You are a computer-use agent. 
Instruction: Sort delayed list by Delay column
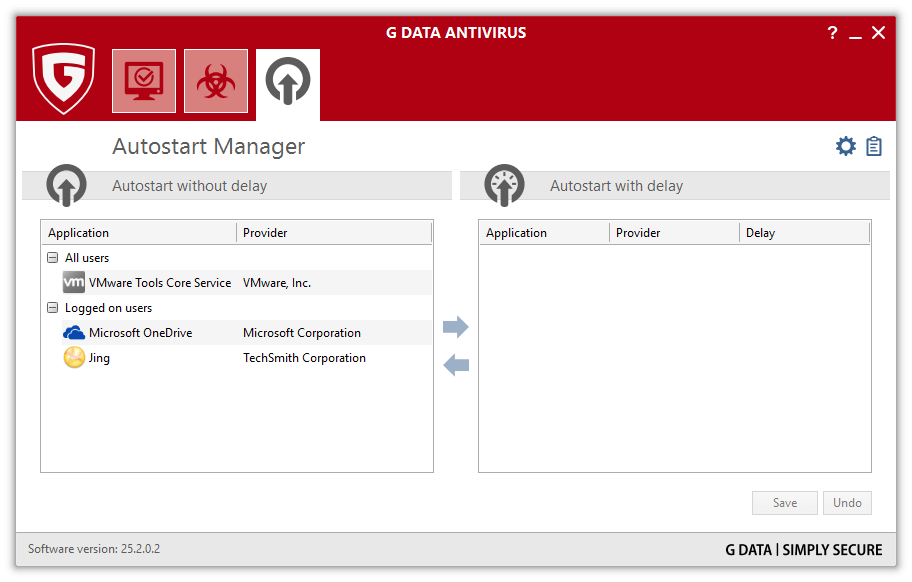pos(804,233)
